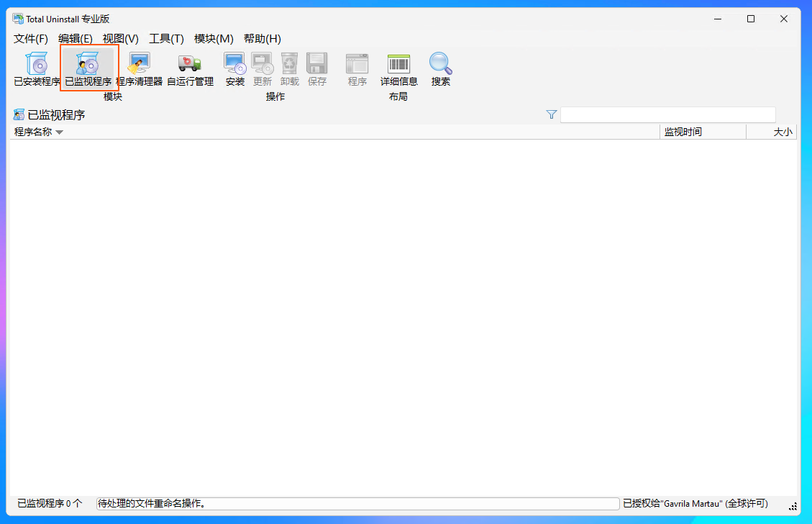This screenshot has height=524, width=812.
Task: Select the 已监视程序 (Monitored Programs) module
Action: [x=88, y=69]
